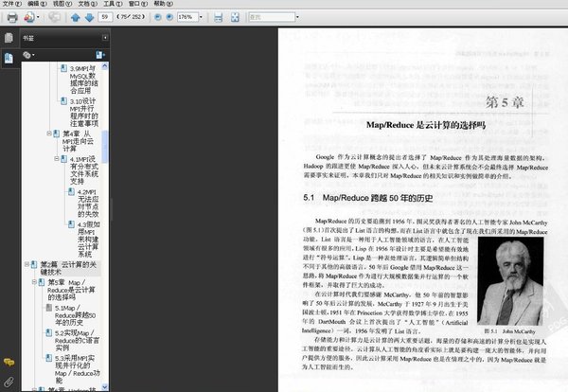568x392 pixels.
Task: Go to next page with down arrow
Action: click(90, 17)
